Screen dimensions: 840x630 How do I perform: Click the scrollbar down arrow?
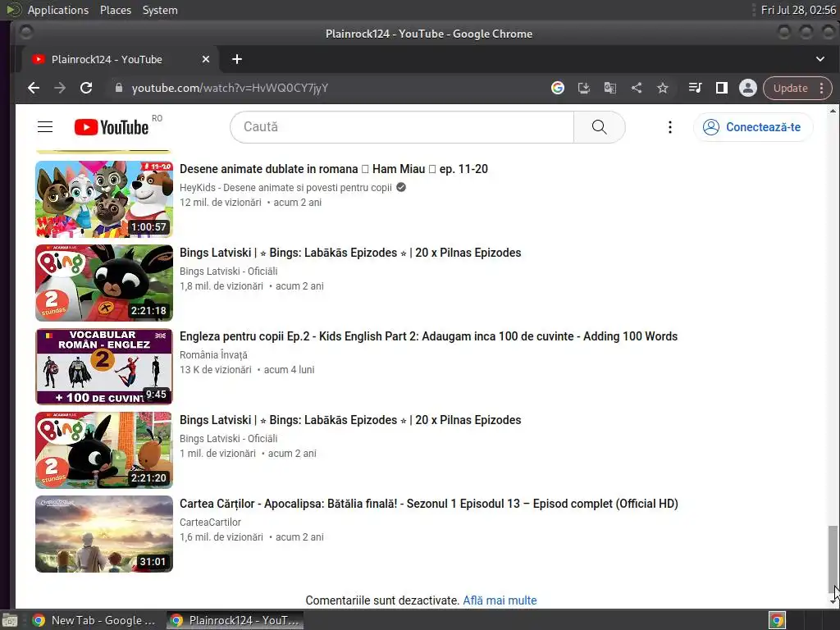(833, 601)
